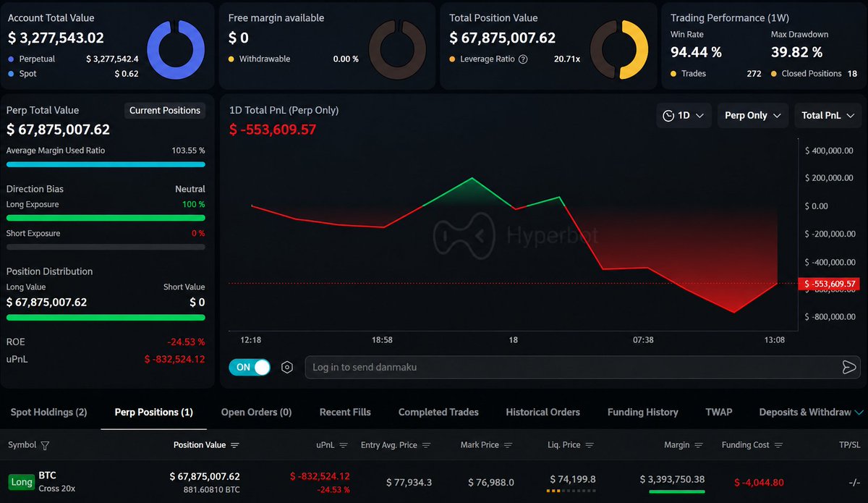Click the BTC entry price $ 77,934.3

pos(409,482)
